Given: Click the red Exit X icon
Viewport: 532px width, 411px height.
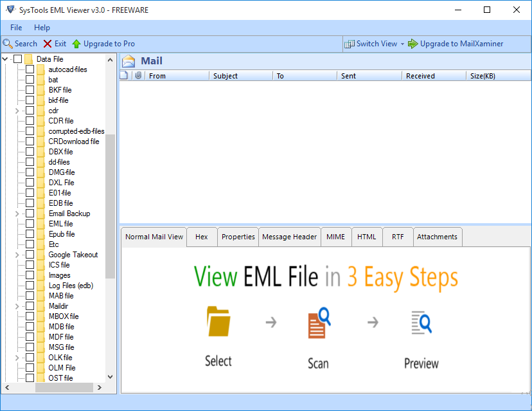Looking at the screenshot, I should pos(48,44).
